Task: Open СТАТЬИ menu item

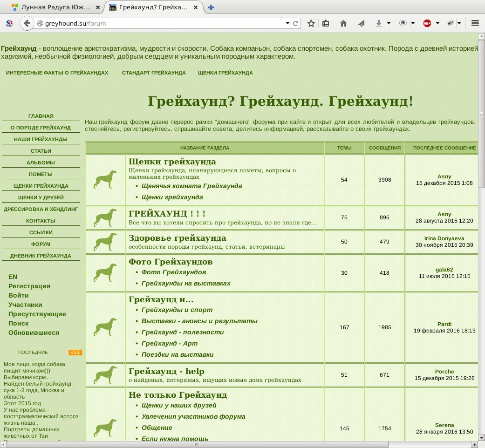Action: click(41, 151)
